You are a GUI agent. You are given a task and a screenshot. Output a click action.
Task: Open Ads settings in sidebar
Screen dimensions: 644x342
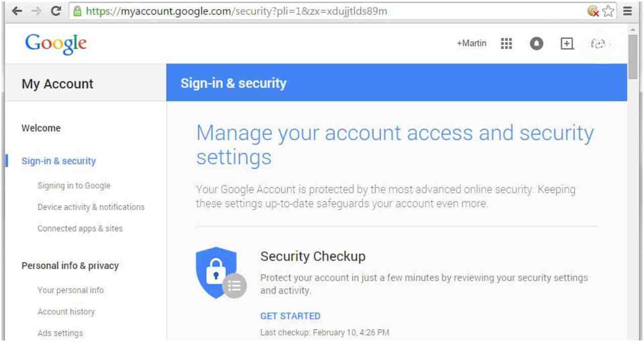tap(60, 332)
